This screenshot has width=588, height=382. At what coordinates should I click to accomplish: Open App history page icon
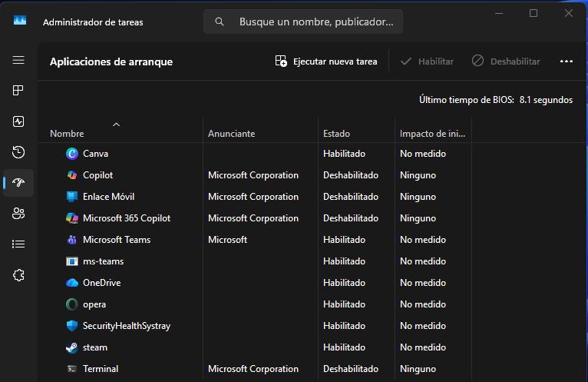pos(18,152)
